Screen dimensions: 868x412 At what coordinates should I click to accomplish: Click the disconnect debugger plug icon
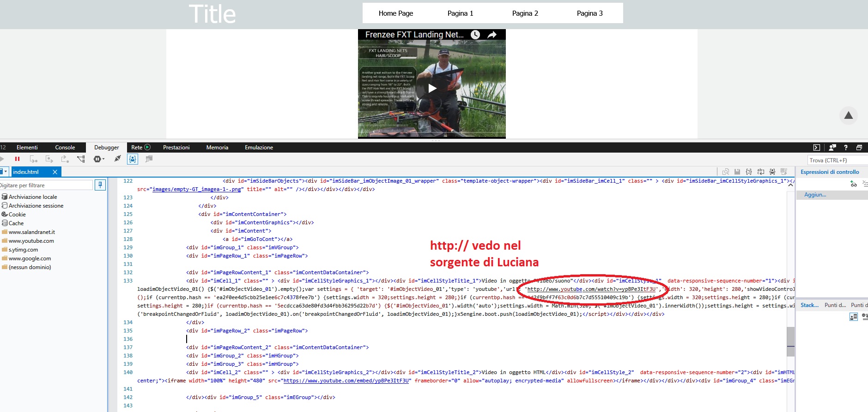(x=117, y=159)
